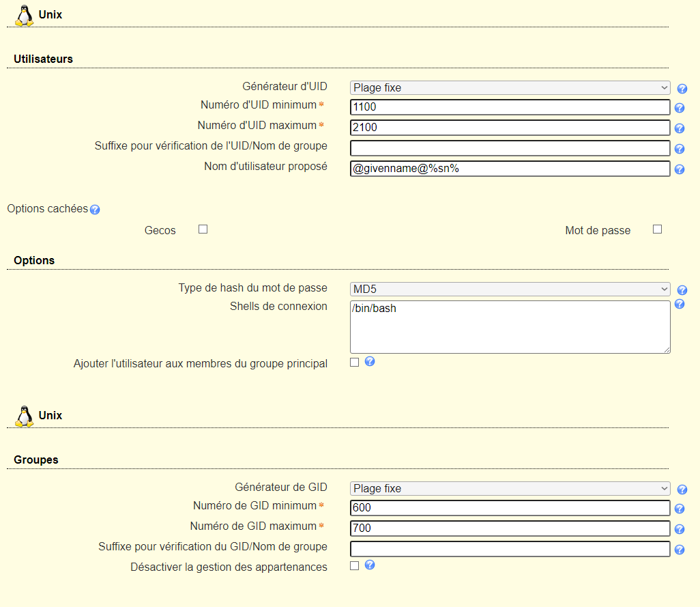The height and width of the screenshot is (607, 700).
Task: Open help for Type de hash du mot de passe
Action: pos(682,290)
